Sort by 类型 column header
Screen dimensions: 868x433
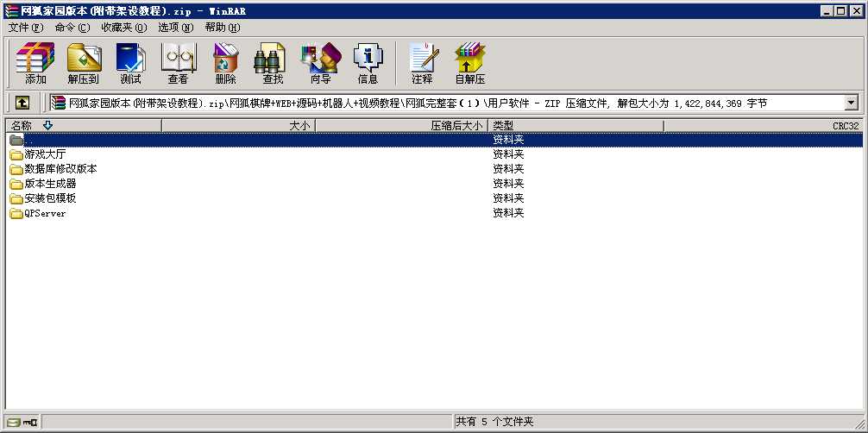(x=576, y=126)
